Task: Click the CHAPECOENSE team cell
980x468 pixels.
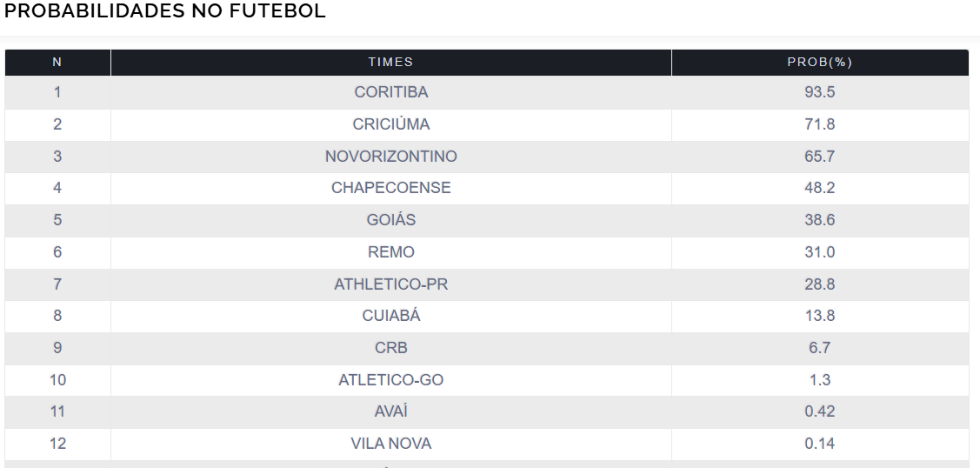Action: (390, 188)
